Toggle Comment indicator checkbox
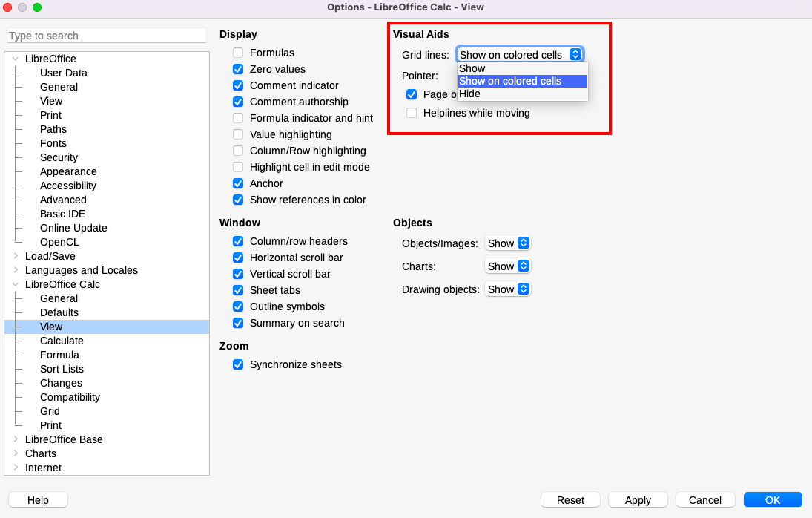Image resolution: width=812 pixels, height=518 pixels. click(238, 85)
